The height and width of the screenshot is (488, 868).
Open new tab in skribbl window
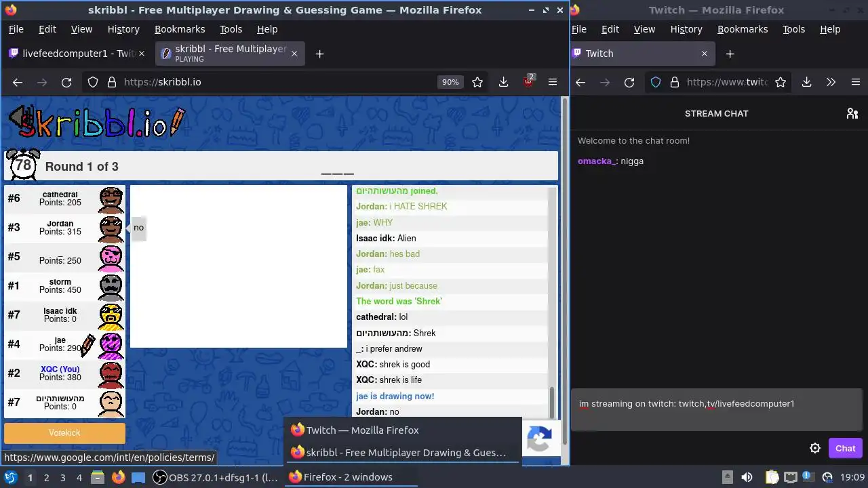click(x=319, y=54)
